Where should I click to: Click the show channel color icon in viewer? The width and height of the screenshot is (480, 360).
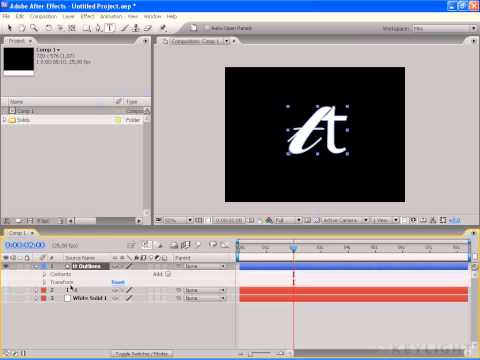coord(269,220)
